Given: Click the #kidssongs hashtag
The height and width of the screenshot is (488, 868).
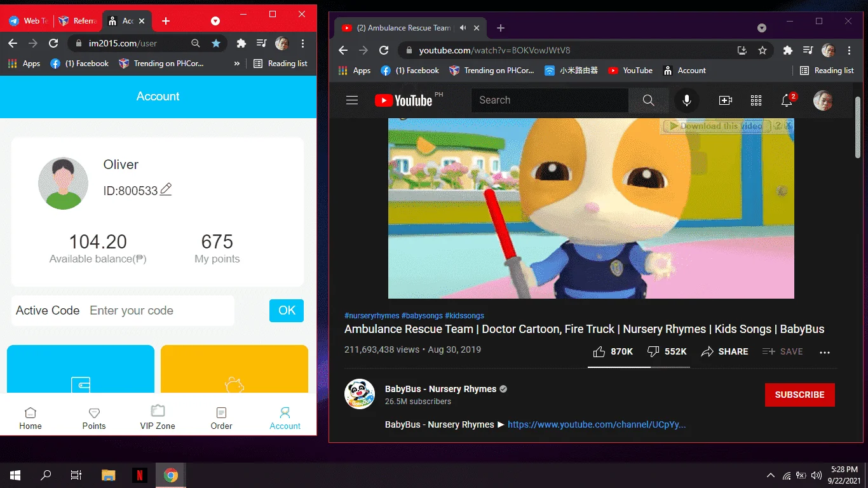Looking at the screenshot, I should 465,316.
